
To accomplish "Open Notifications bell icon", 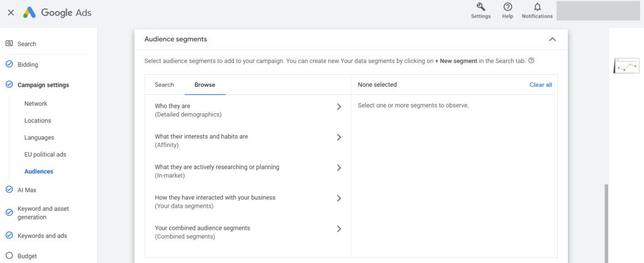I will click(x=537, y=8).
